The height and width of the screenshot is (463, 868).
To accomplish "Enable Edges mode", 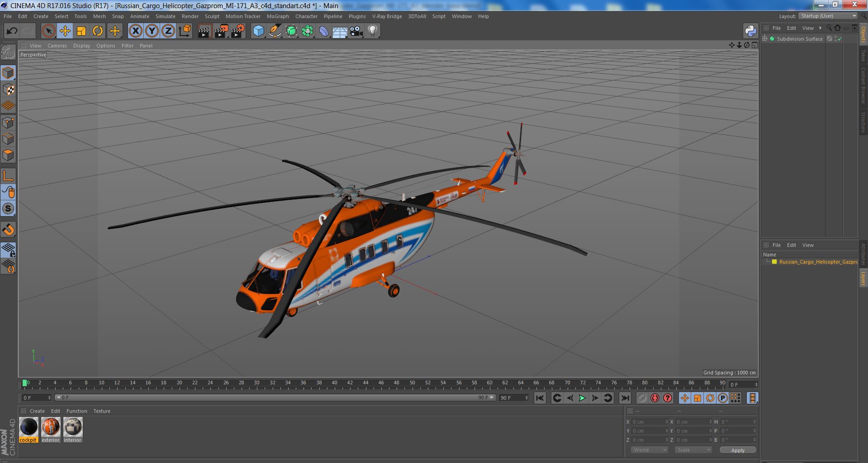I will tap(9, 139).
